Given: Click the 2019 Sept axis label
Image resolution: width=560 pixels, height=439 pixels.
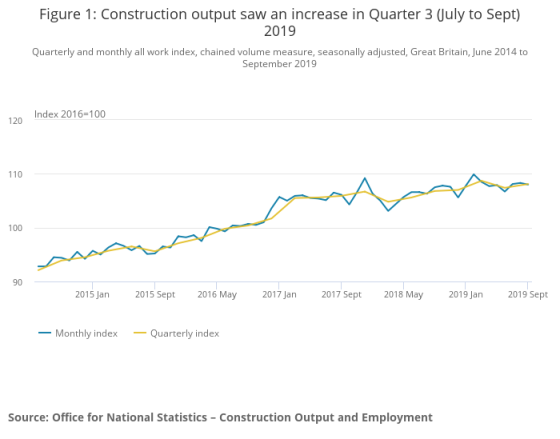Looking at the screenshot, I should (528, 295).
